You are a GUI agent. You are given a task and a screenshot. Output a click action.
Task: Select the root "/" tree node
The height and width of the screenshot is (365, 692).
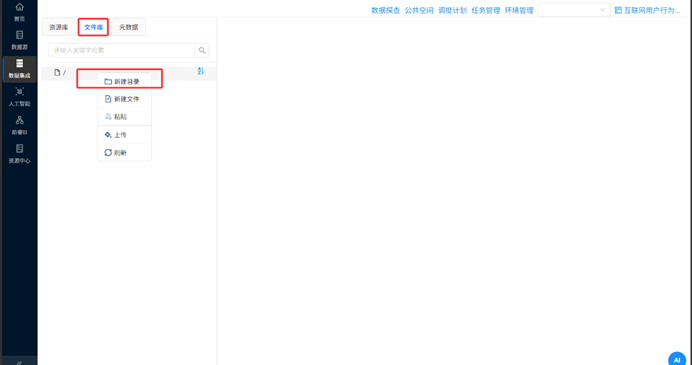129,72
